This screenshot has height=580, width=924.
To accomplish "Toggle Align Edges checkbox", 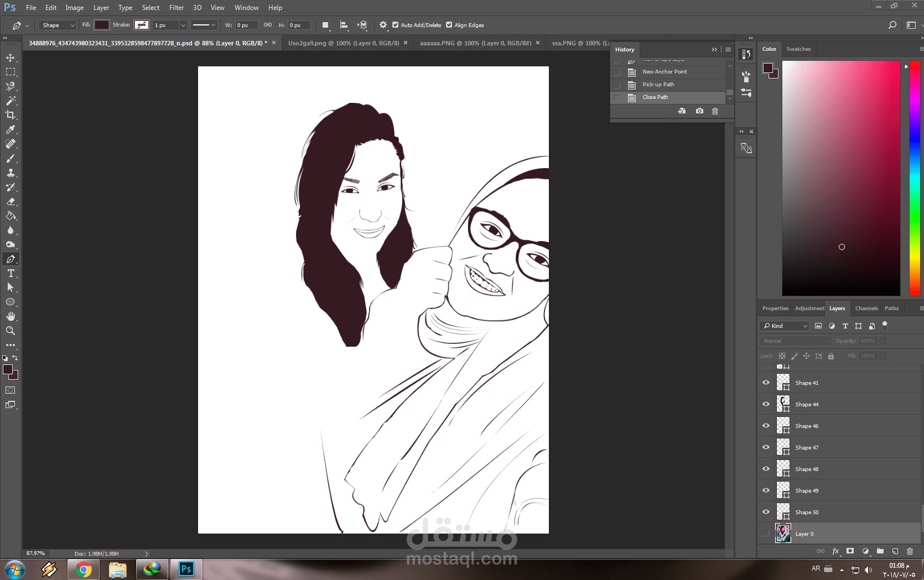I will click(449, 25).
